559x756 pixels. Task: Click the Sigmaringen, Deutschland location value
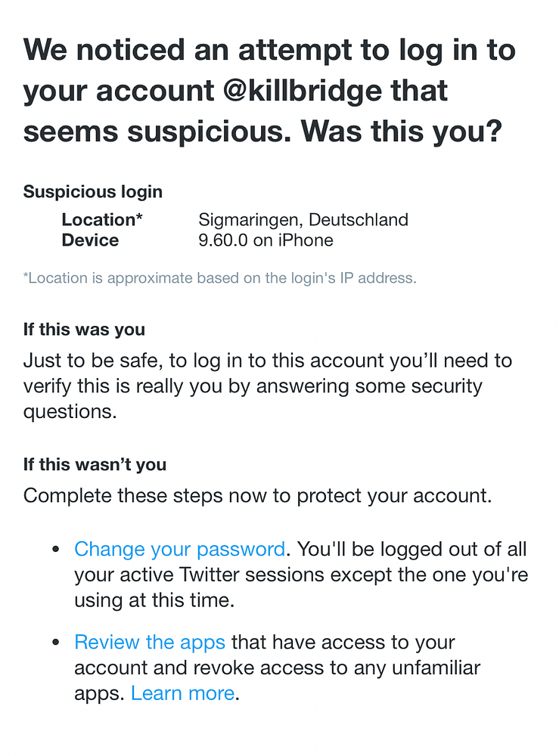[x=303, y=220]
